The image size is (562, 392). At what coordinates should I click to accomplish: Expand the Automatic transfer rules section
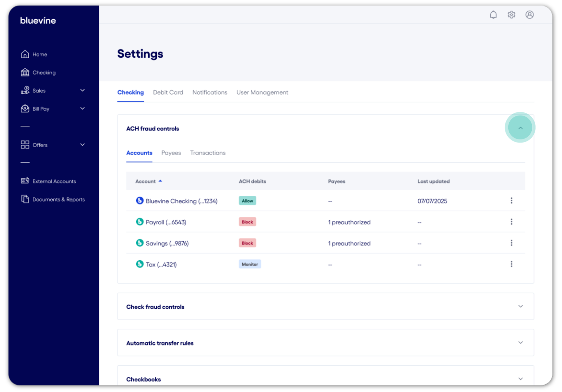pyautogui.click(x=520, y=342)
